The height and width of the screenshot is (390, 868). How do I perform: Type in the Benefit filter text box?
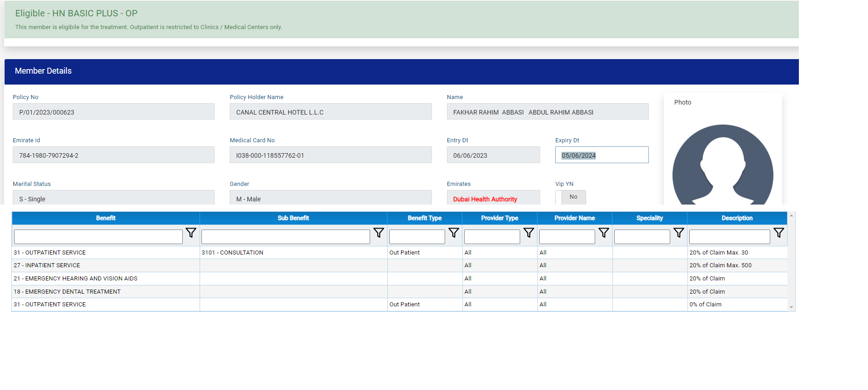(98, 237)
